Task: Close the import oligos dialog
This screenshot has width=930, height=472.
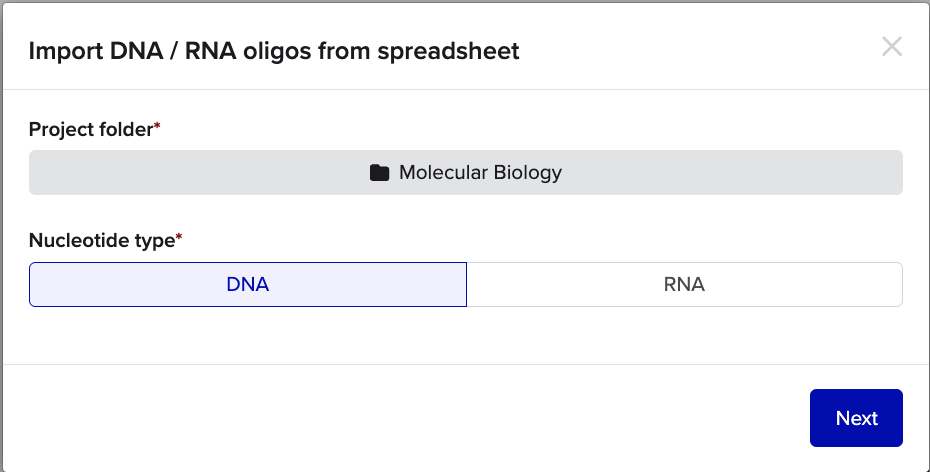Action: click(x=891, y=47)
